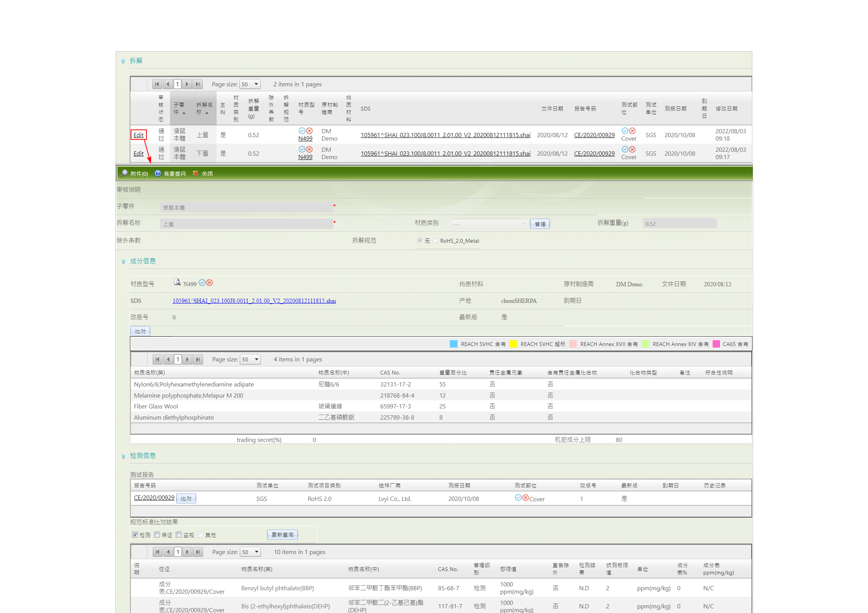The height and width of the screenshot is (613, 868).
Task: Click approve check icon for 上蓋 material N499
Action: (x=302, y=131)
